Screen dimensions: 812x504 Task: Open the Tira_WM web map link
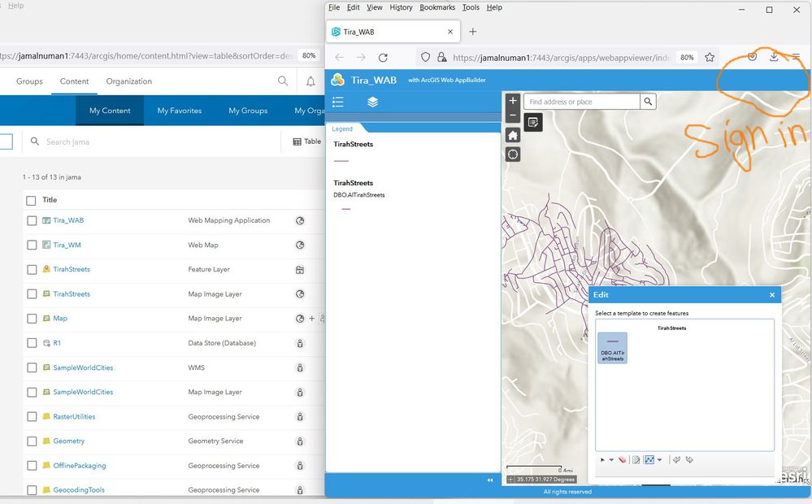[67, 245]
